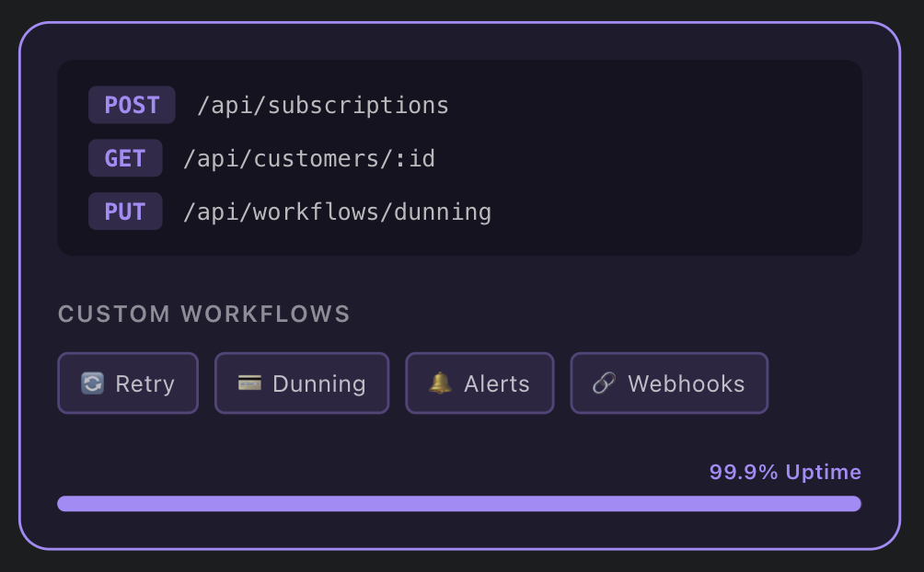Click the Webhooks chain link icon

604,383
